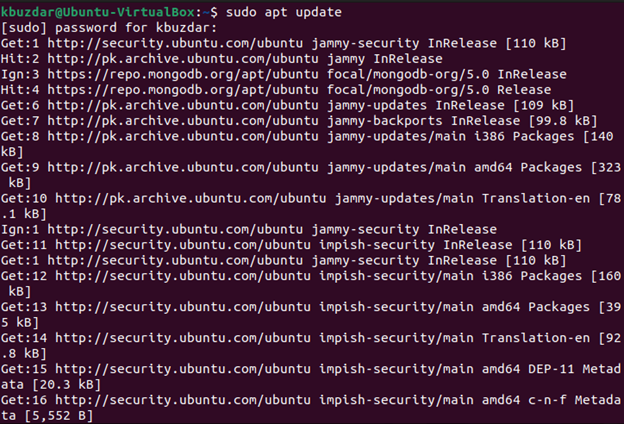Click the Get:10 jammy-updates Translation-en URL

tap(191, 199)
